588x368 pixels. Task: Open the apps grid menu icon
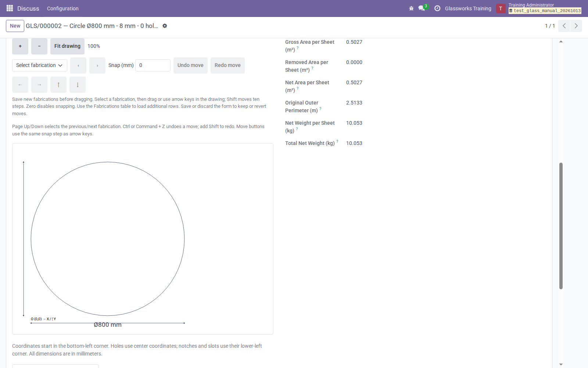coord(10,8)
